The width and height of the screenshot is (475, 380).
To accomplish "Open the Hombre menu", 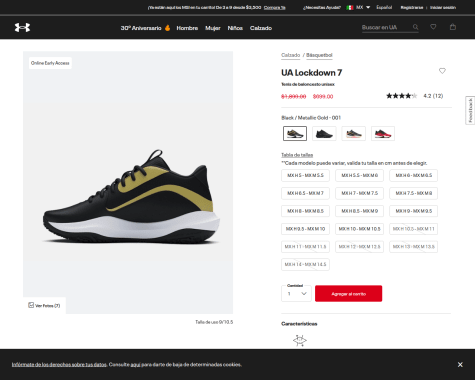I will tap(187, 28).
